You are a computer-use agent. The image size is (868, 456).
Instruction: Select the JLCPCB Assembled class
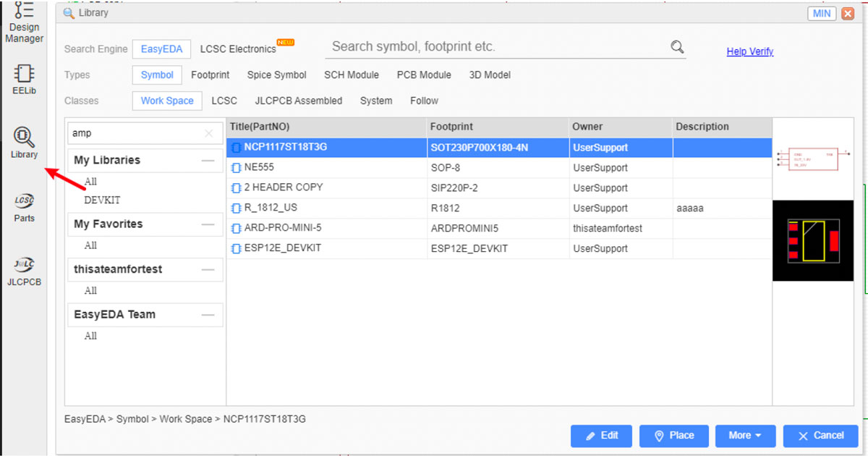pyautogui.click(x=298, y=101)
